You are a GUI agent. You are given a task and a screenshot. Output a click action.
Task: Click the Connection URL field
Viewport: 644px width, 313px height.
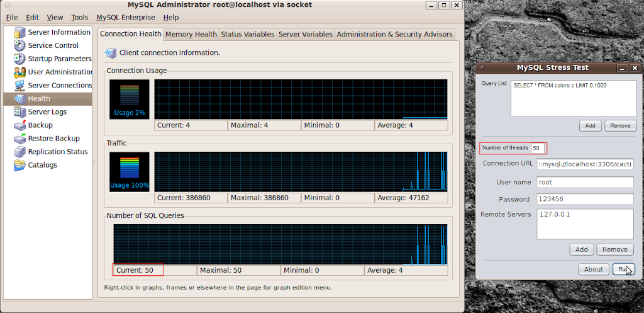pos(586,164)
